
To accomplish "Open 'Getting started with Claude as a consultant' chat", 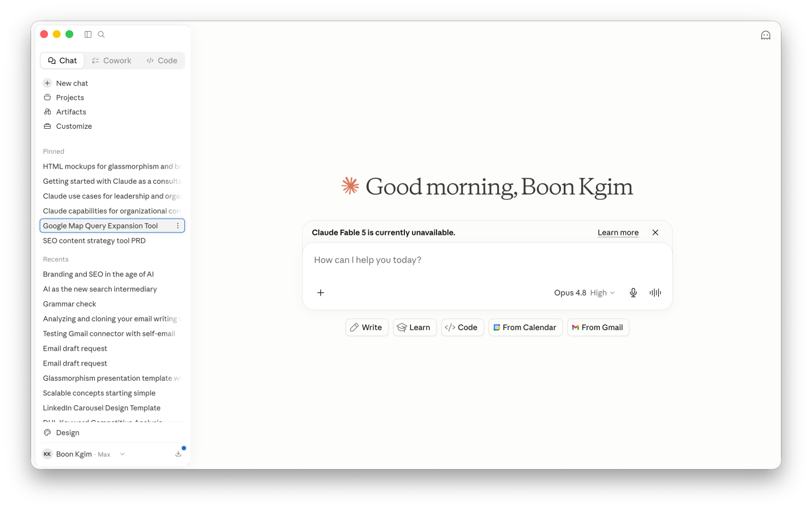I will (112, 181).
